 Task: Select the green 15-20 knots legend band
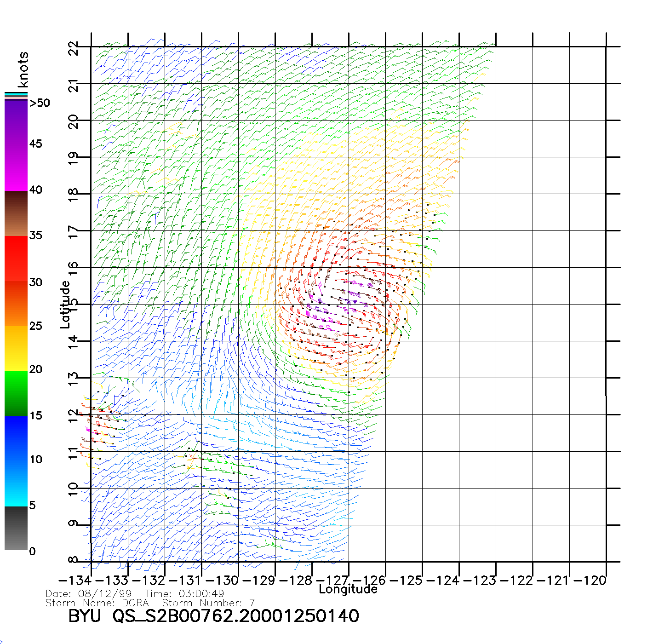pyautogui.click(x=16, y=393)
